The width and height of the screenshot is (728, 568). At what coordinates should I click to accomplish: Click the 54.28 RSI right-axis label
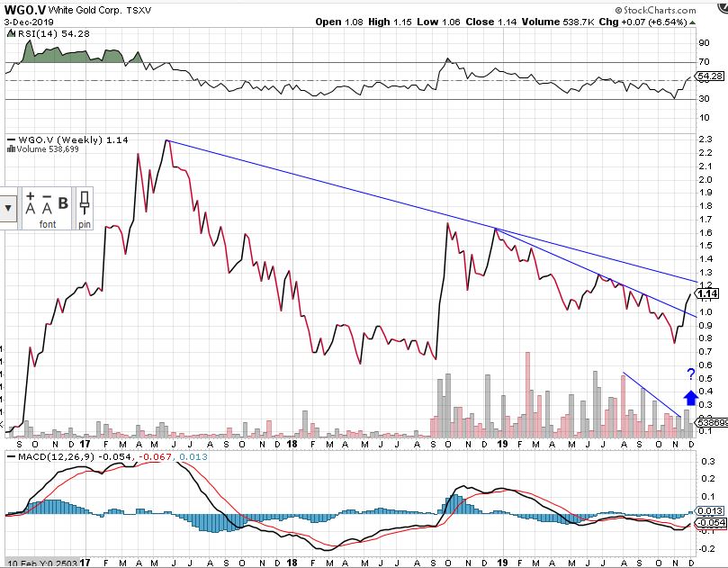(709, 76)
